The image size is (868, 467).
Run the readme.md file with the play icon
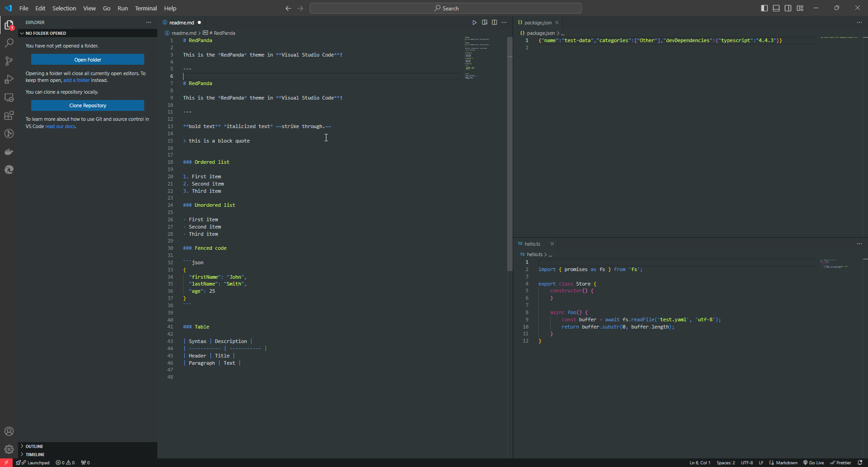pos(474,22)
